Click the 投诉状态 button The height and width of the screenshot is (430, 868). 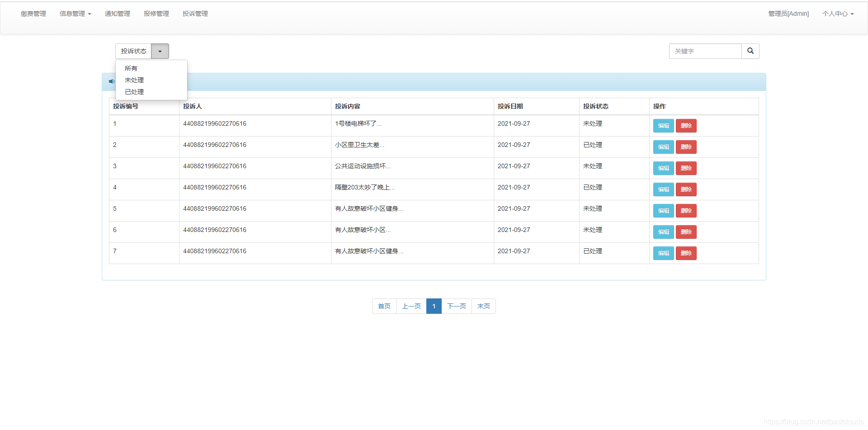(x=133, y=51)
